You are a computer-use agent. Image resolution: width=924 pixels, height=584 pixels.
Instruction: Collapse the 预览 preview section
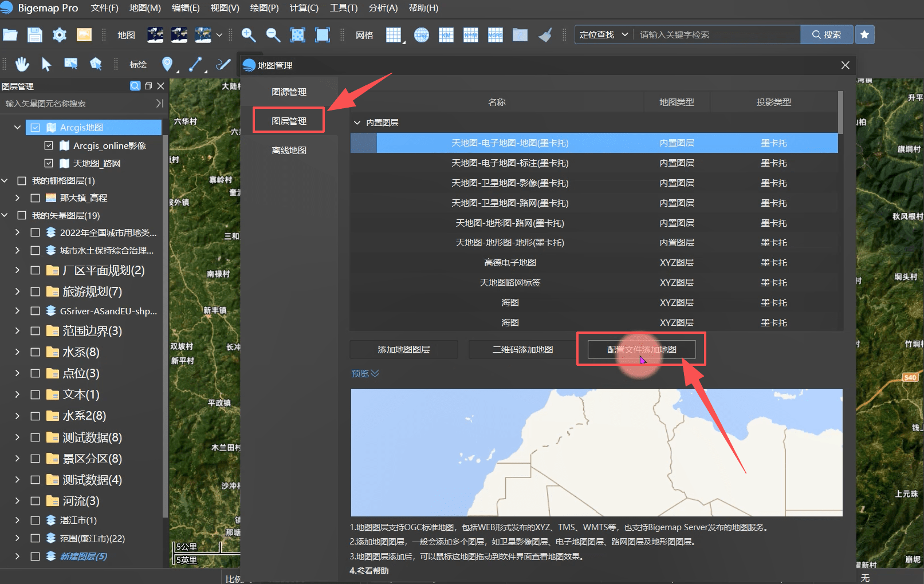click(365, 373)
